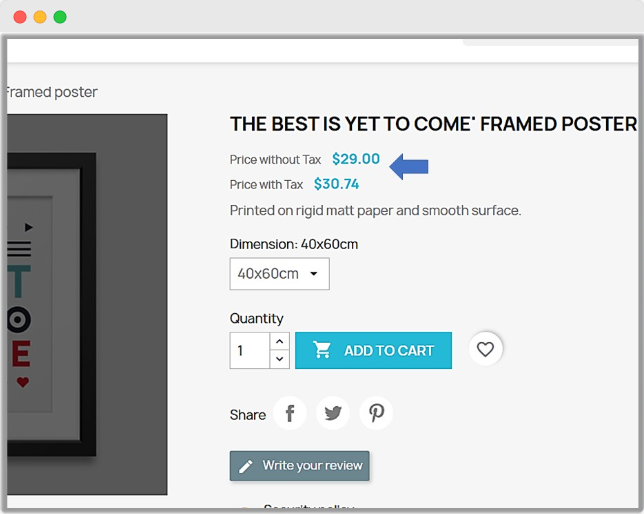Open the 40x60cm dimension dropdown
Screen dimensions: 644x514
(x=279, y=274)
